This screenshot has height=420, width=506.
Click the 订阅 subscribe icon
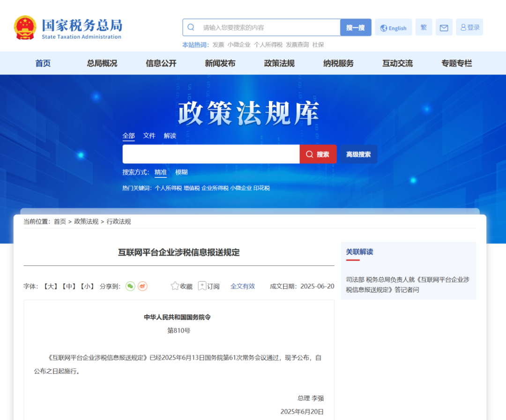point(202,286)
